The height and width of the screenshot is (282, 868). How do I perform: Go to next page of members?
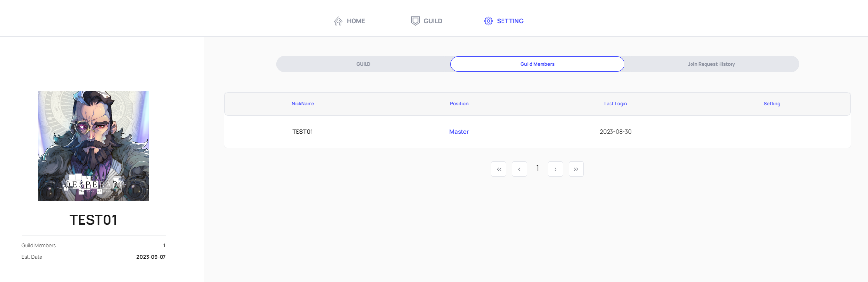coord(556,169)
